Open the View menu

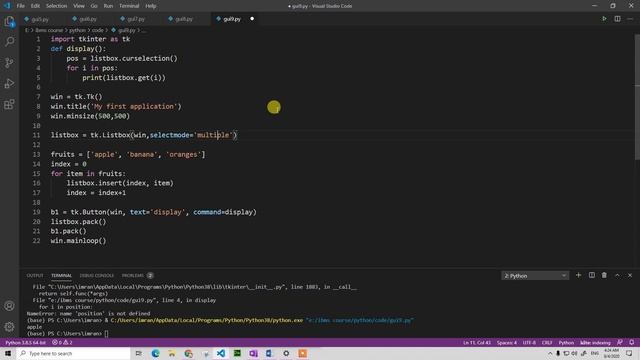coord(79,6)
